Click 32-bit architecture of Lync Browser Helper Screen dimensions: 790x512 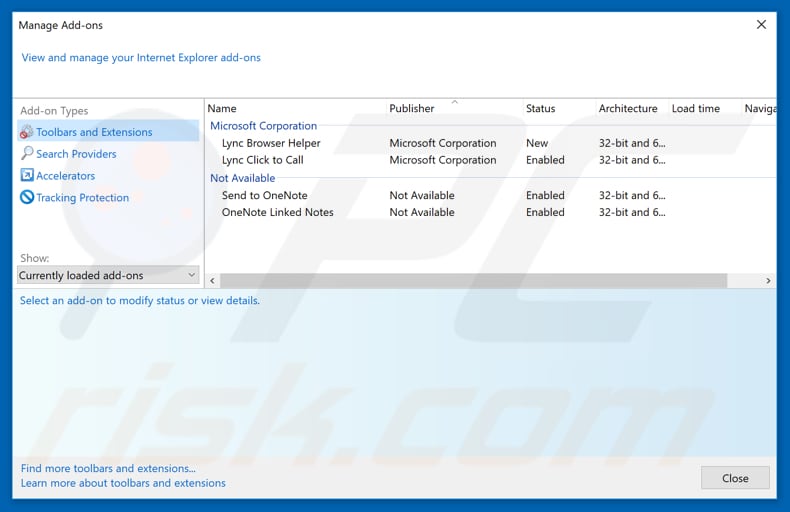[x=632, y=143]
